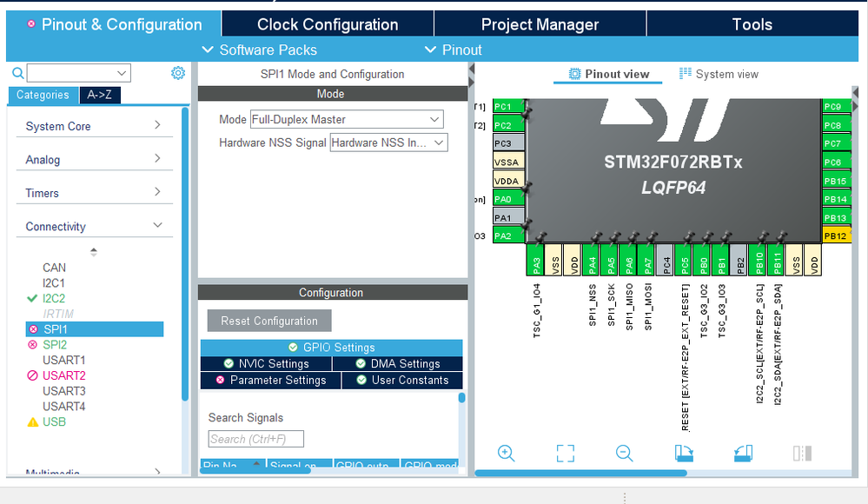
Task: Open the categories settings gear
Action: click(x=178, y=73)
